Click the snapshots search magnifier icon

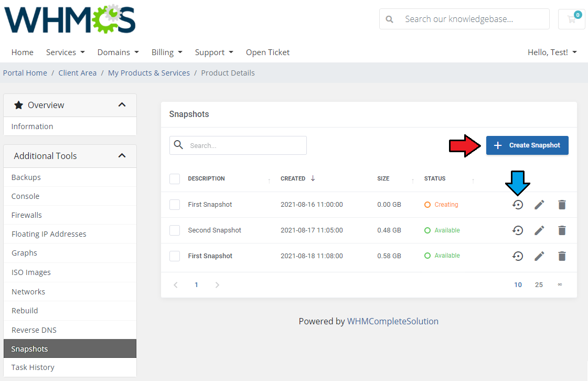[178, 145]
